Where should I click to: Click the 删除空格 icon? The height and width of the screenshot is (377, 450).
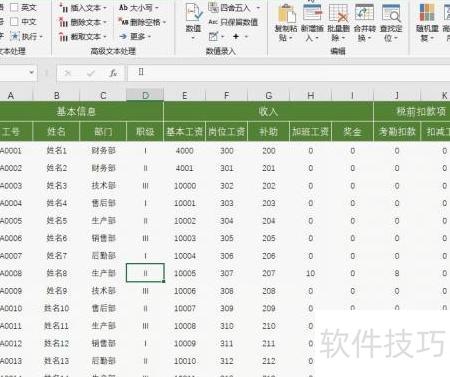coord(124,22)
